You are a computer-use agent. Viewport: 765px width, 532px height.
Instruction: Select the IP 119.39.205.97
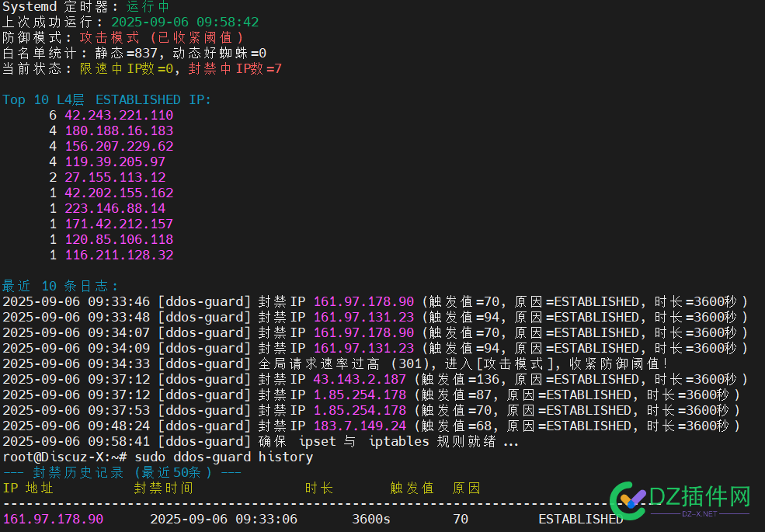(115, 162)
